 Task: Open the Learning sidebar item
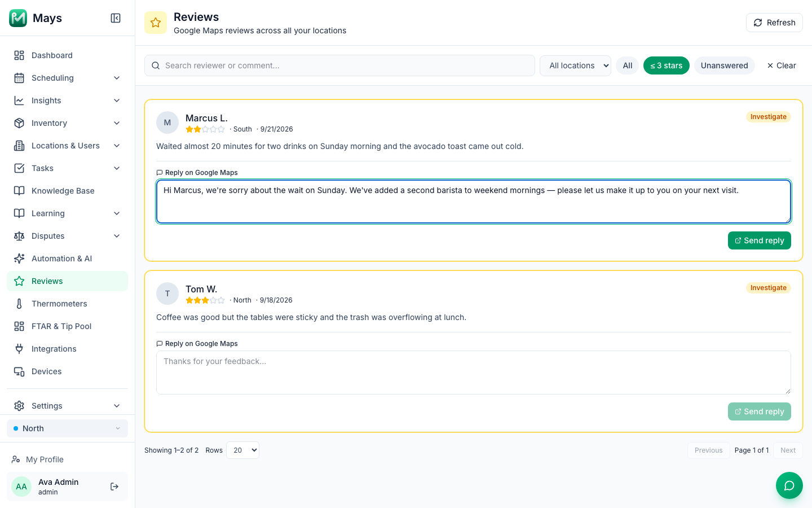[x=67, y=213]
